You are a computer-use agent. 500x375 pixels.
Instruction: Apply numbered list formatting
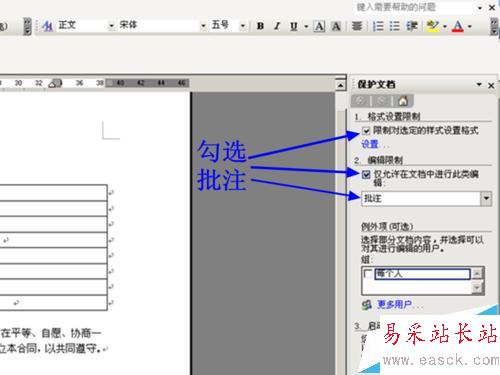click(378, 26)
